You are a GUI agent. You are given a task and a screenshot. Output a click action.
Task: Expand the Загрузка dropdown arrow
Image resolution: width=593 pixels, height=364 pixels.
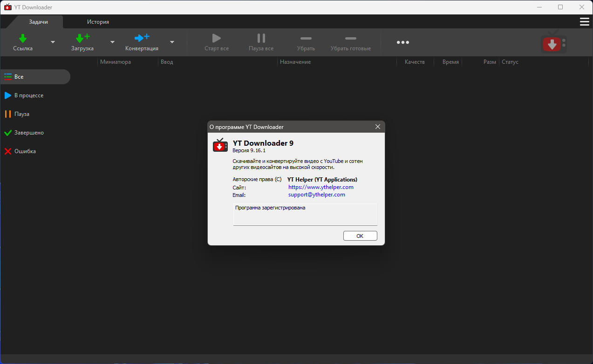click(112, 42)
